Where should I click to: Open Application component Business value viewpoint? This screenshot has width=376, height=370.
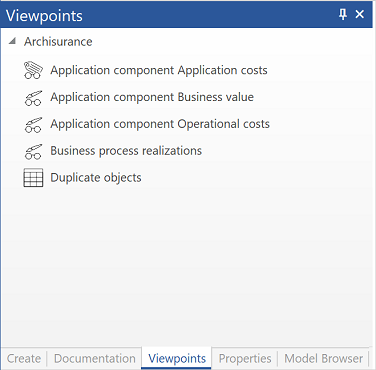tap(152, 97)
